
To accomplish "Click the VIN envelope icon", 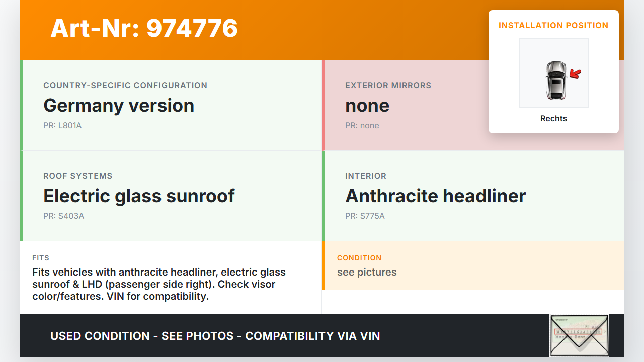I will (x=579, y=335).
